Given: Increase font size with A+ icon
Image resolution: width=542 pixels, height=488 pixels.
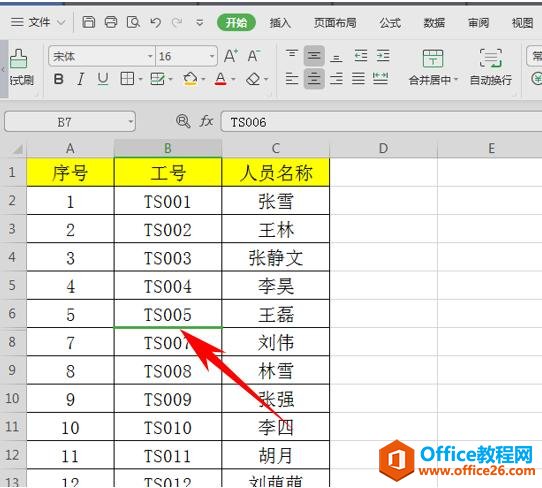Looking at the screenshot, I should 231,56.
